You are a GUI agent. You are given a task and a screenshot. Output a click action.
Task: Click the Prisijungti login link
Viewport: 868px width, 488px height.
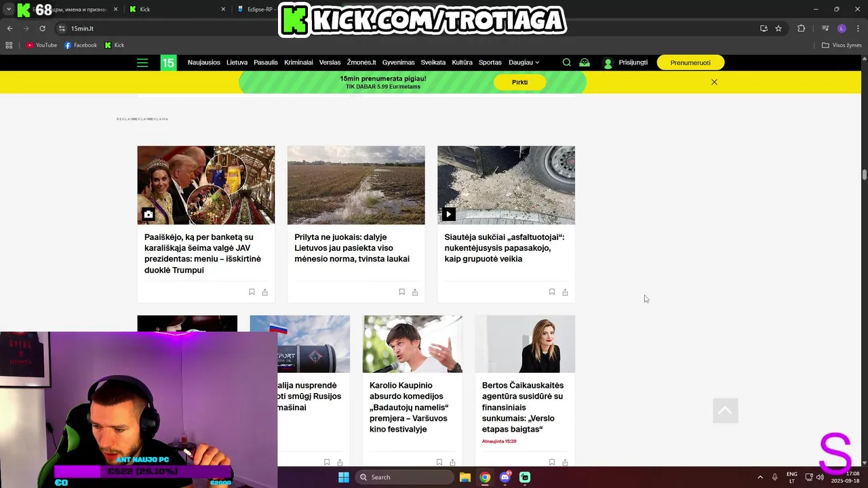(x=633, y=62)
